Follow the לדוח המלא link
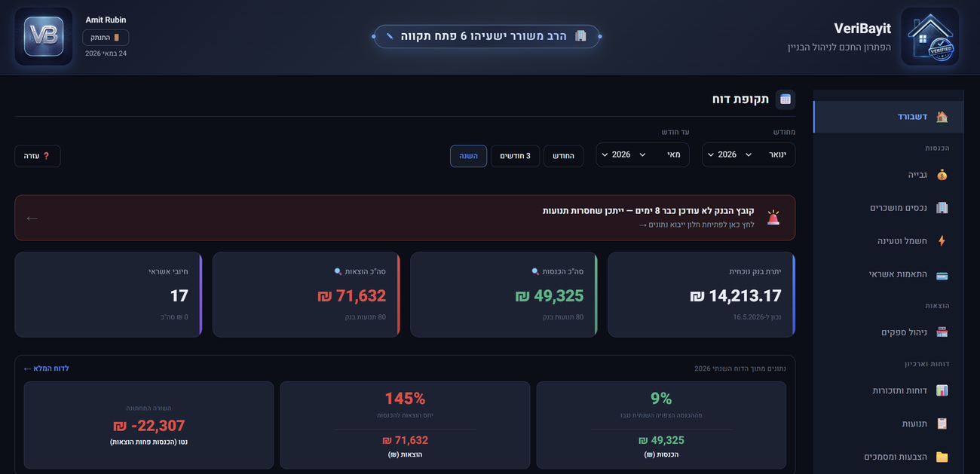Viewport: 980px width, 474px height. click(x=46, y=368)
